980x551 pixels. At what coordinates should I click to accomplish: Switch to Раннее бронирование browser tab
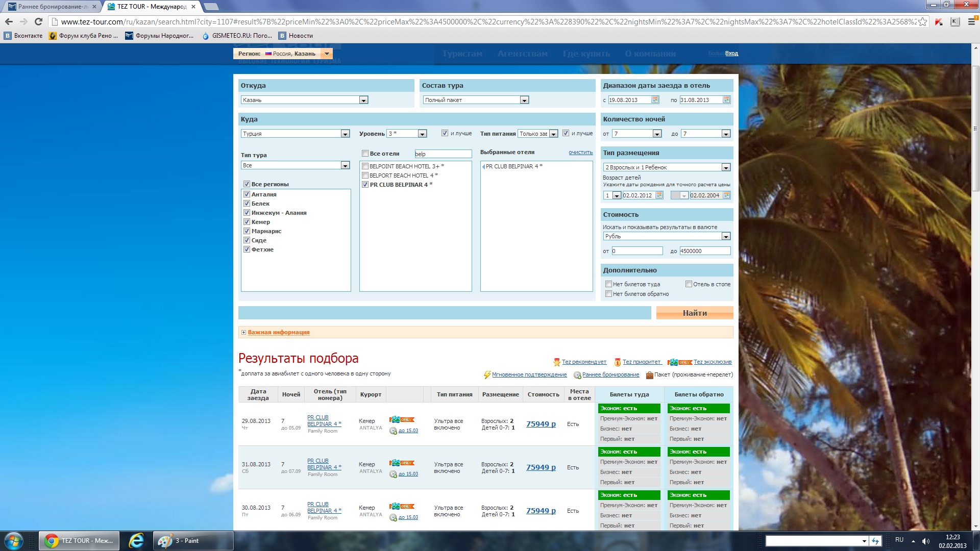51,7
